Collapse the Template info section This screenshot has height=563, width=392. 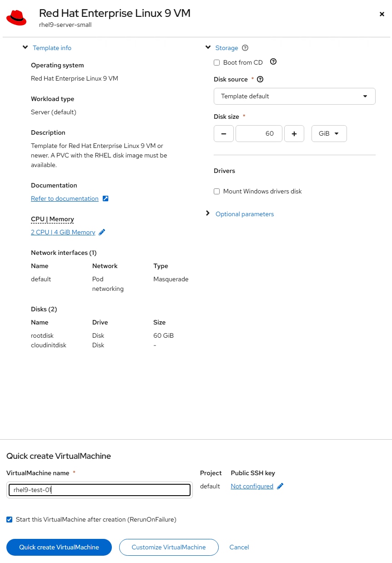coord(25,47)
